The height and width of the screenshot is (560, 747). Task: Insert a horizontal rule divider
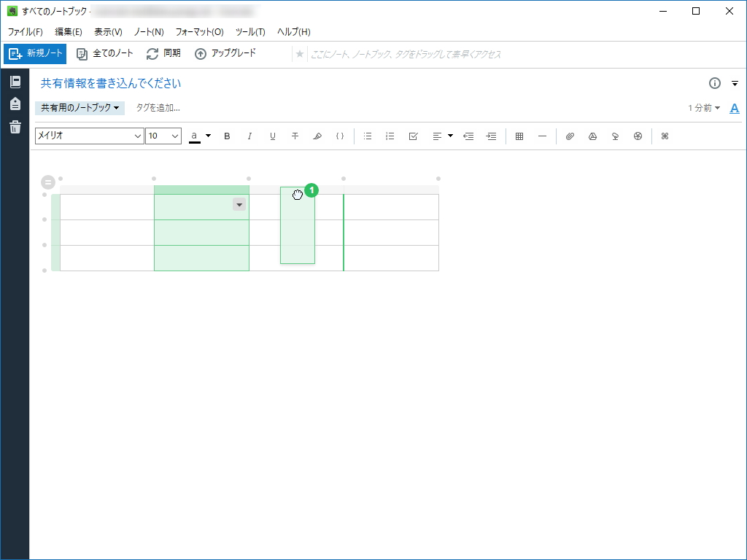[541, 136]
